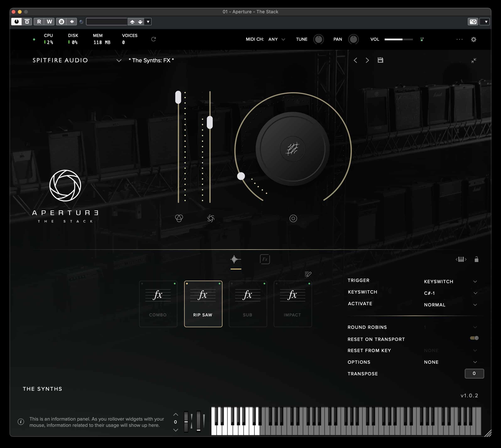Click the concentric circle icon below the big knob
The width and height of the screenshot is (501, 448).
pos(293,218)
